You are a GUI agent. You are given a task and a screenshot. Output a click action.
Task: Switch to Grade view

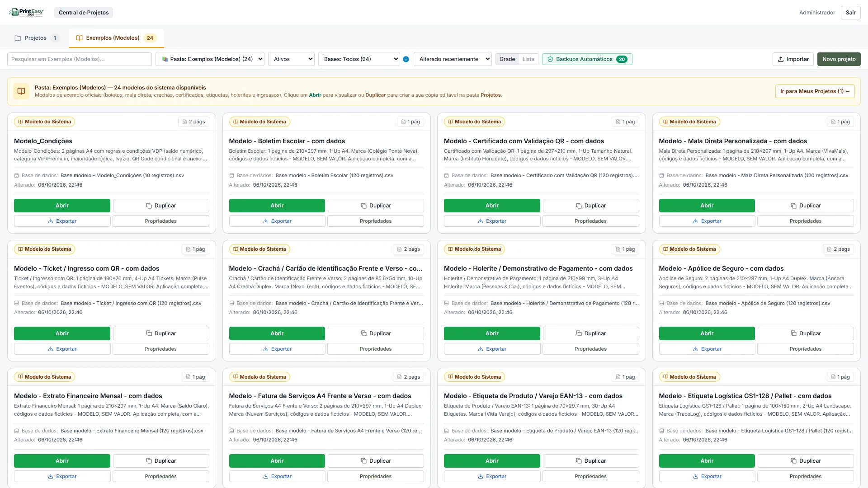click(x=507, y=59)
